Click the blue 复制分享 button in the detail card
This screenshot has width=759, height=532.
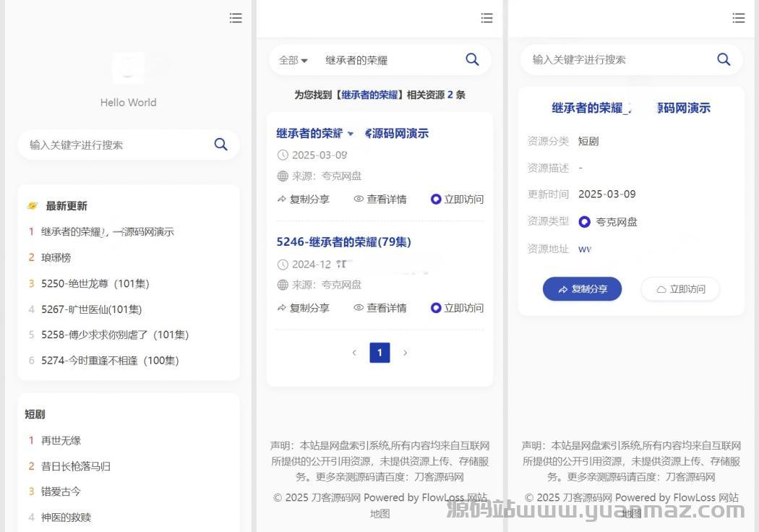pos(582,289)
